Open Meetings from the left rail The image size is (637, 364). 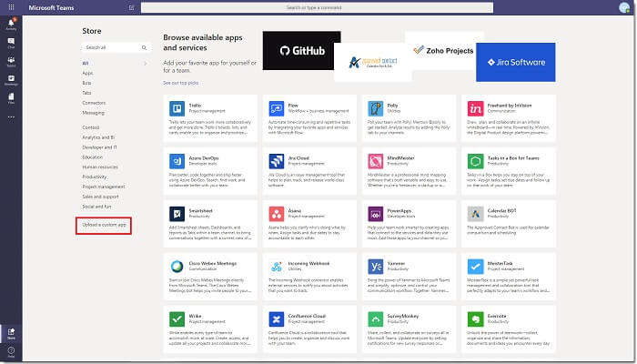point(11,80)
